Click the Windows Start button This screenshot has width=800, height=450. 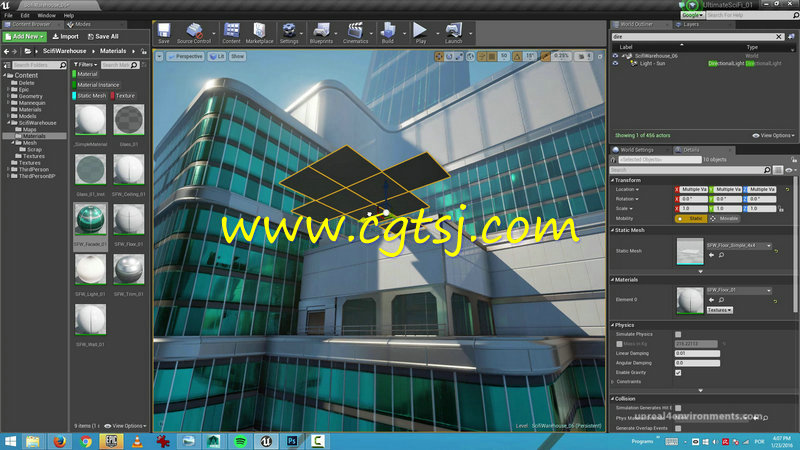pyautogui.click(x=10, y=441)
